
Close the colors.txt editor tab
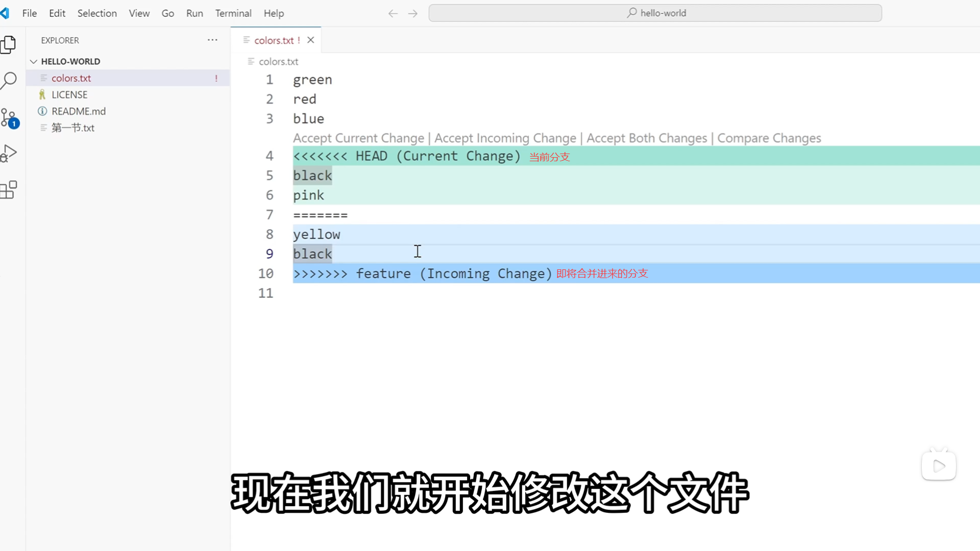click(310, 40)
